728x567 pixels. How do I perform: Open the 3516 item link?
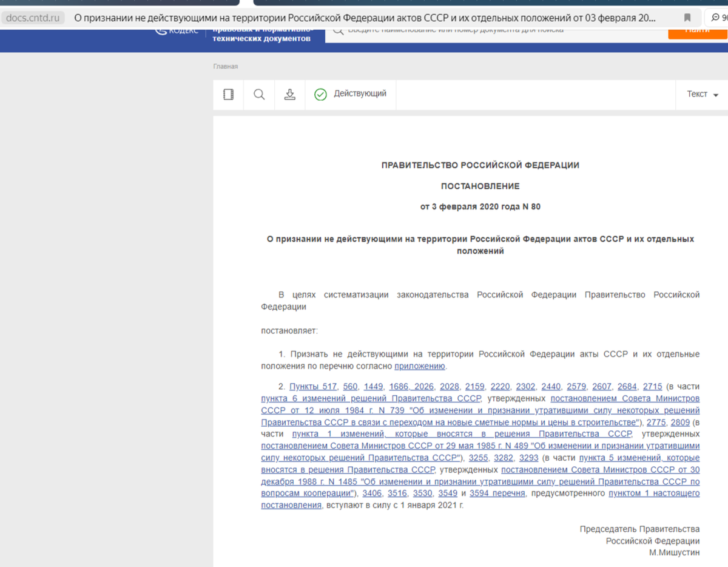click(397, 494)
